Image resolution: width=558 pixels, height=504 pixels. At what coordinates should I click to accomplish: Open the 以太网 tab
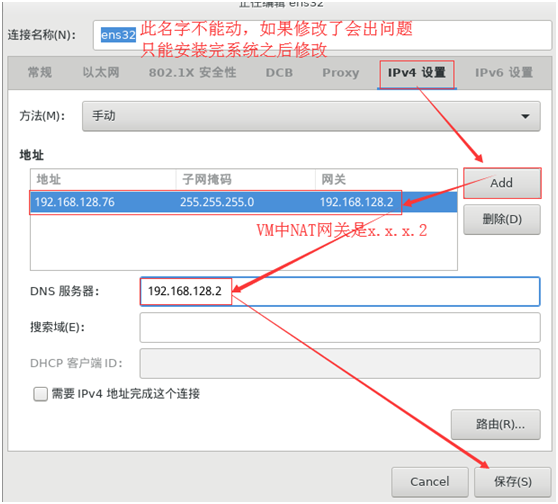pos(101,73)
